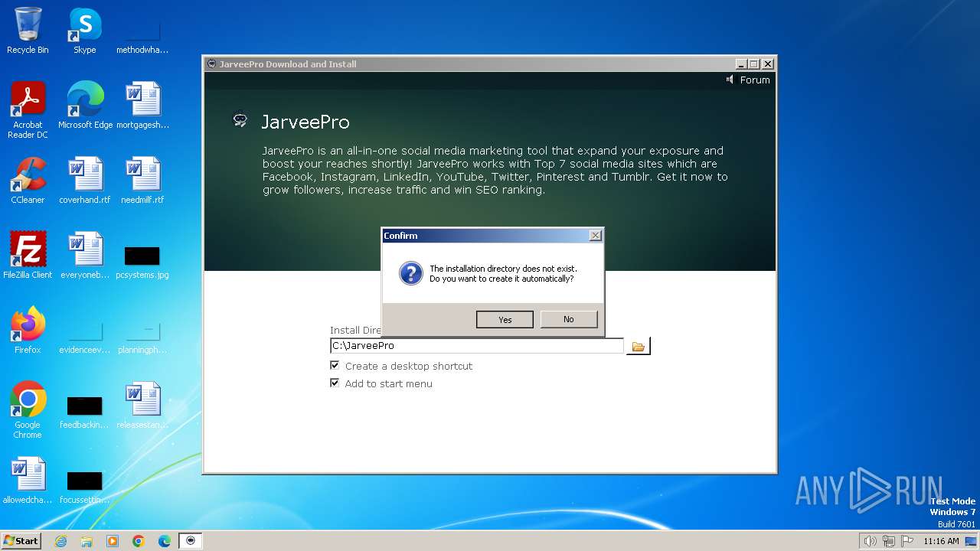Click the volume icon in system tray
Screen dimensions: 980x551
(x=870, y=541)
